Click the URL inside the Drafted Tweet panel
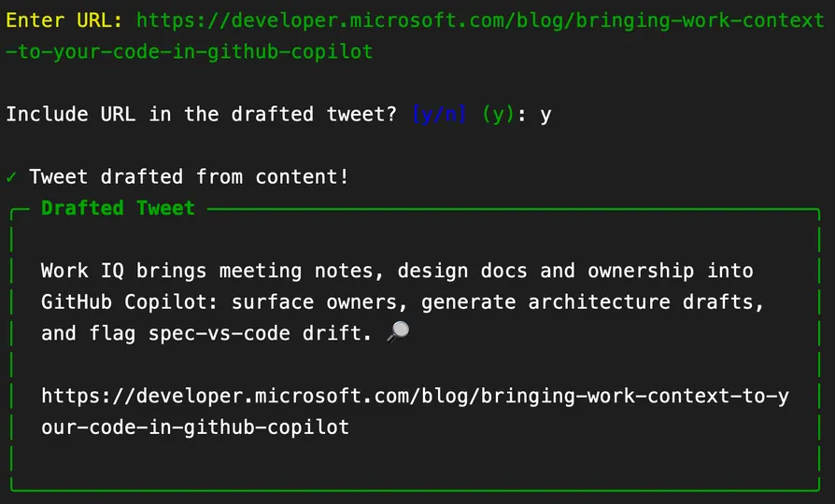The image size is (835, 504). 415,411
